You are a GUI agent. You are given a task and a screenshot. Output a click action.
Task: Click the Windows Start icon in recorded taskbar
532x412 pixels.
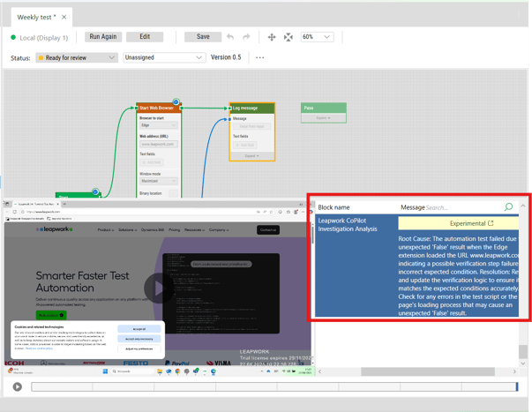pyautogui.click(x=105, y=371)
